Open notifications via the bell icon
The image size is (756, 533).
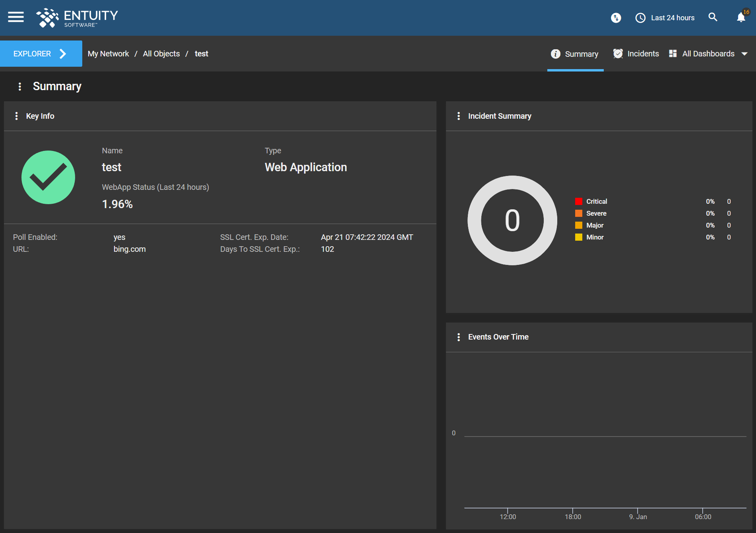(740, 18)
